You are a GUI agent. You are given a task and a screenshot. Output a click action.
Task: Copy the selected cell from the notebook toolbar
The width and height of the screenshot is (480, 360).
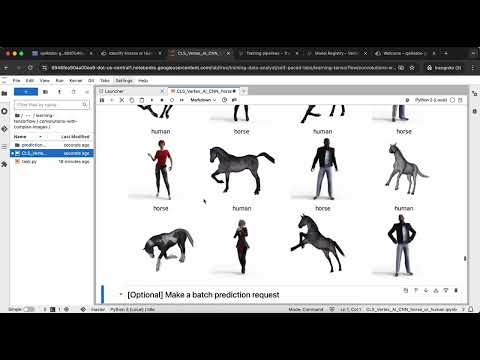pos(132,100)
